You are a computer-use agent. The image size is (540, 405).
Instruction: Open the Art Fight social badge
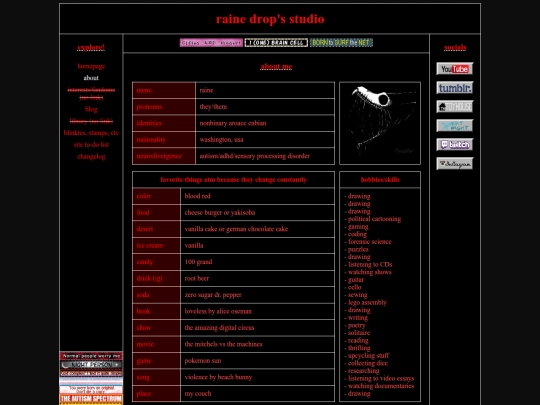[x=455, y=126]
